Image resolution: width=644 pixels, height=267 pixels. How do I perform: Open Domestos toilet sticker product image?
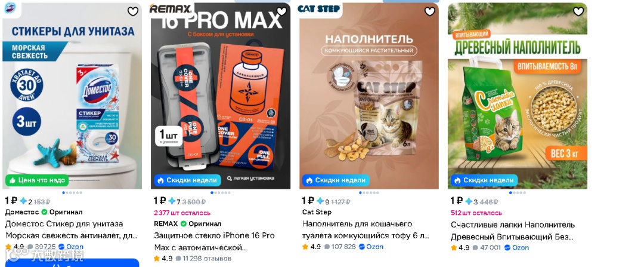click(x=72, y=96)
